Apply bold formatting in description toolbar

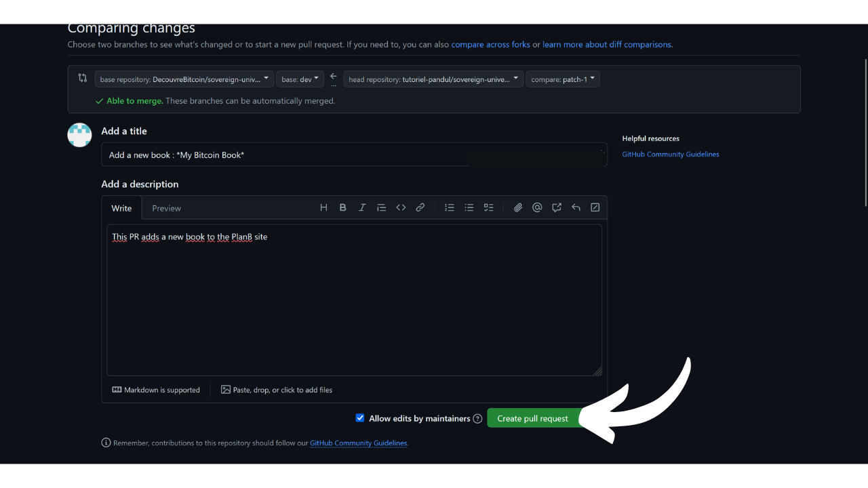343,207
